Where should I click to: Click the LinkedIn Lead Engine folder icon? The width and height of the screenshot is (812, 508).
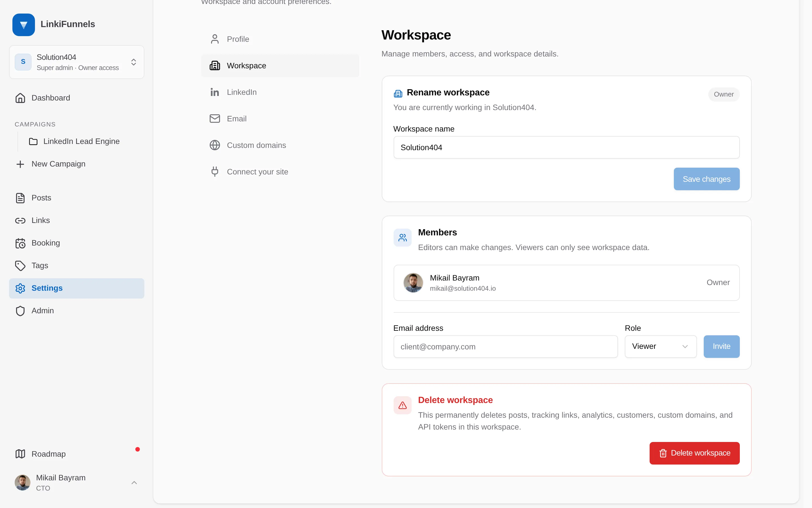33,141
